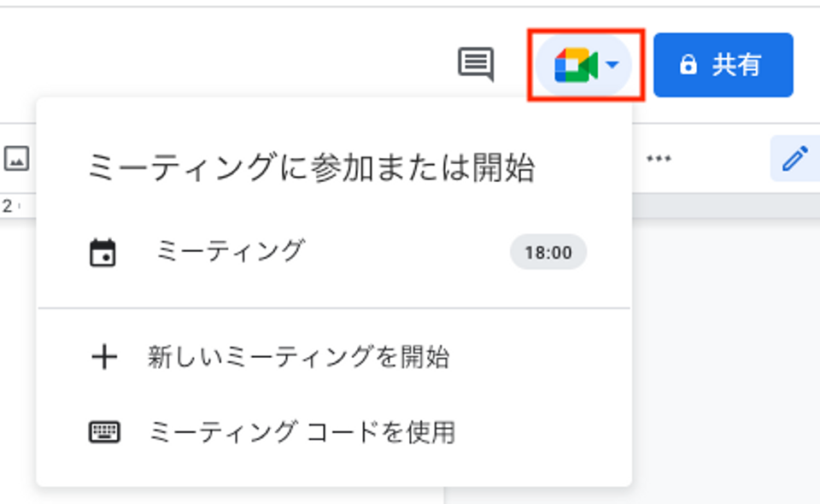Select the insert image toolbar icon
Image resolution: width=820 pixels, height=504 pixels.
point(17,158)
